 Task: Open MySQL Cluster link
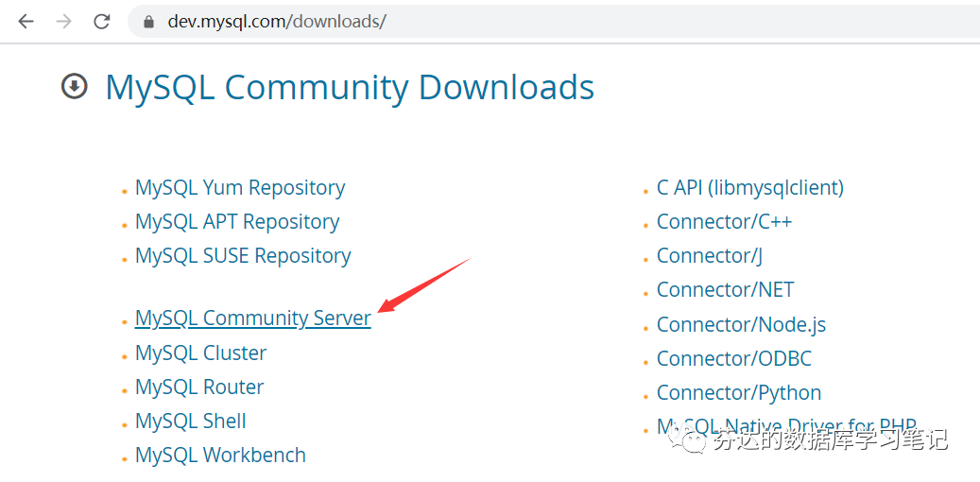pyautogui.click(x=200, y=353)
